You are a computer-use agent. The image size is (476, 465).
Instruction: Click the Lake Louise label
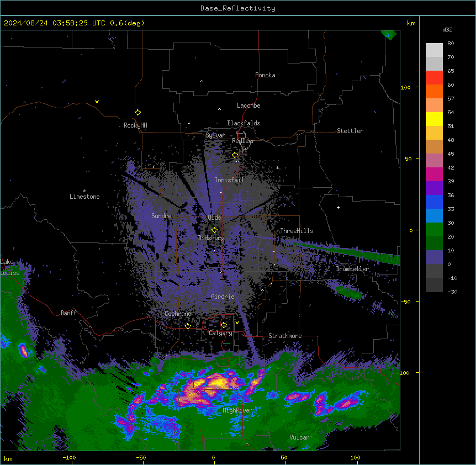(x=10, y=267)
